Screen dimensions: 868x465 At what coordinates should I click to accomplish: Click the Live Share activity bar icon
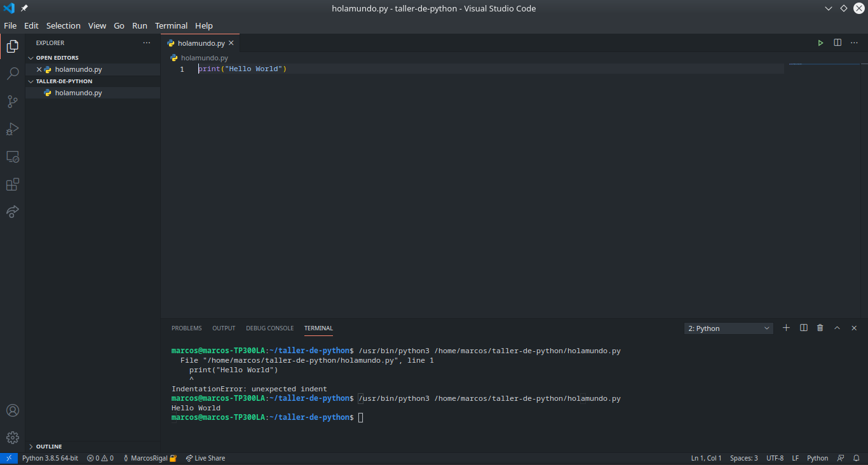coord(13,212)
